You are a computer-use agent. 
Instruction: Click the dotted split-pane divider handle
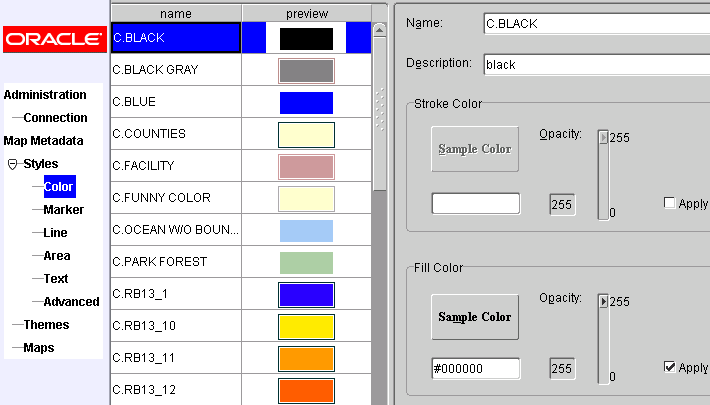click(x=379, y=109)
